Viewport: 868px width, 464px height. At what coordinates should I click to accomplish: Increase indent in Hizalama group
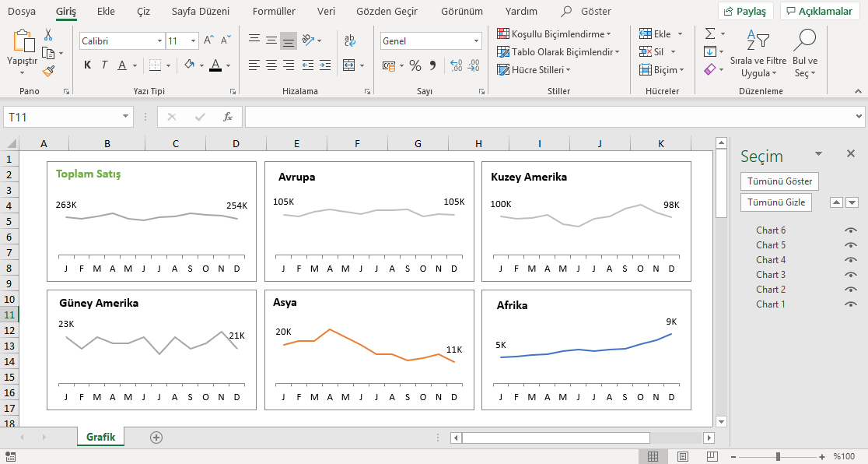325,65
